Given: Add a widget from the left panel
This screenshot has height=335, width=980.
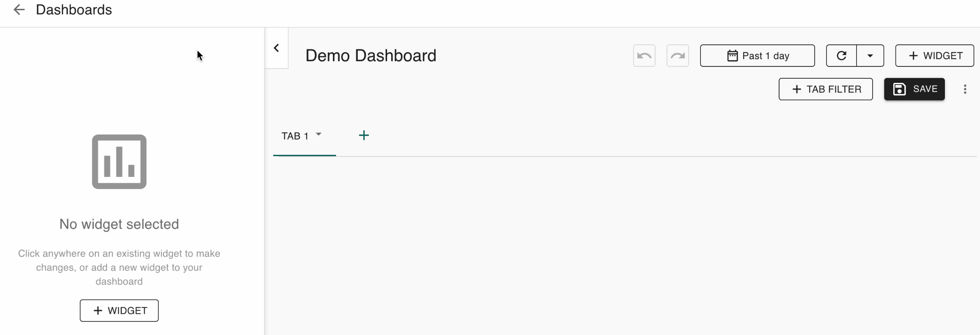Looking at the screenshot, I should coord(119,310).
